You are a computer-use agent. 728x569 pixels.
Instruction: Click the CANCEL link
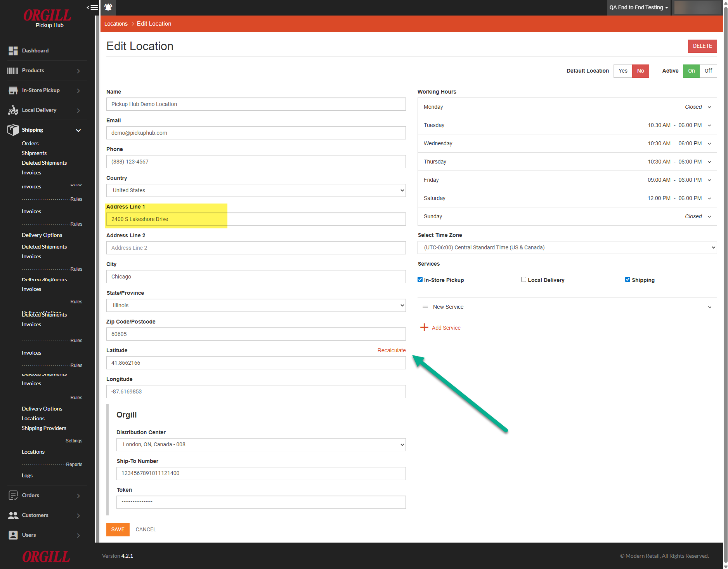tap(146, 529)
